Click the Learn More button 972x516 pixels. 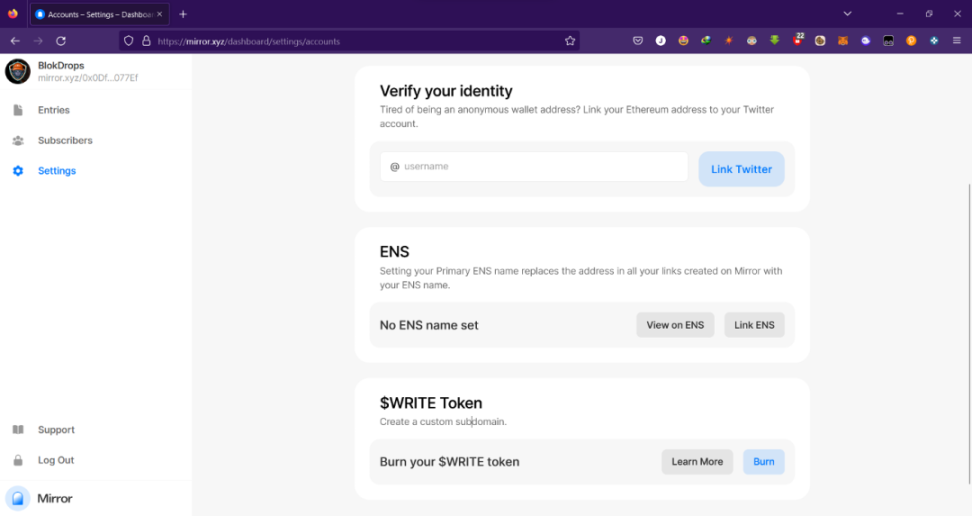697,462
